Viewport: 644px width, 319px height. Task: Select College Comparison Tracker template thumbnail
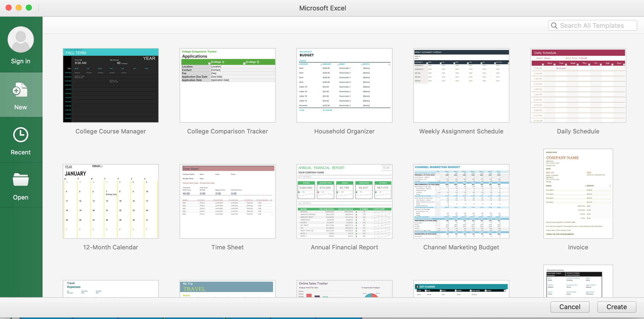[x=228, y=85]
